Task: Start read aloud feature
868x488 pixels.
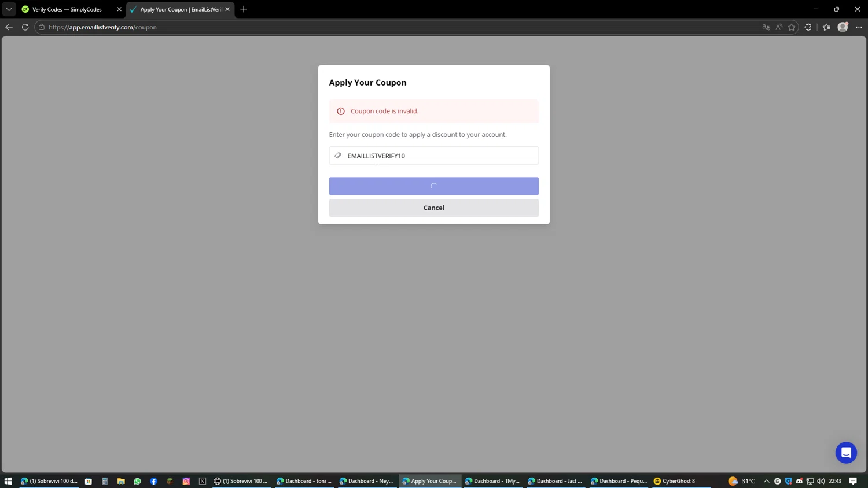Action: (x=779, y=27)
